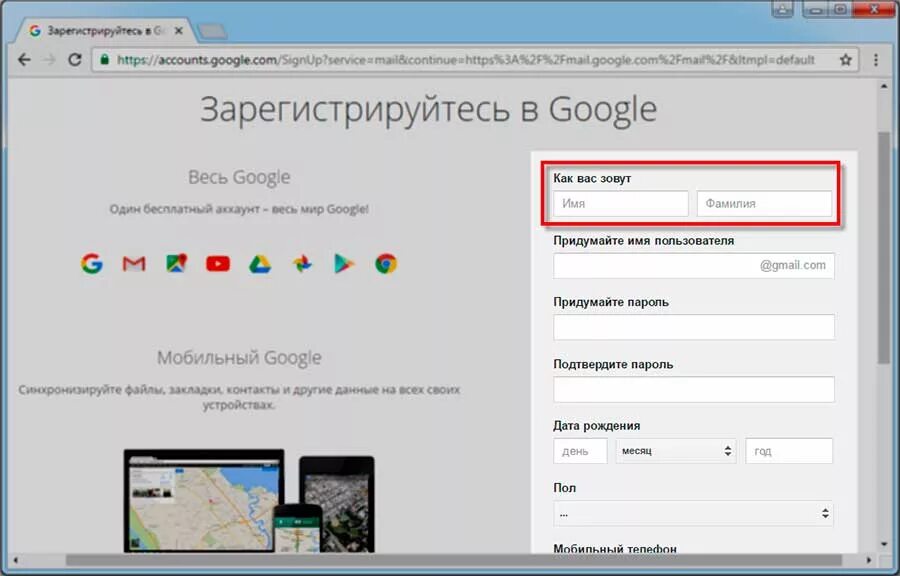Image resolution: width=900 pixels, height=576 pixels.
Task: Click the Google G logo icon
Action: coord(92,264)
